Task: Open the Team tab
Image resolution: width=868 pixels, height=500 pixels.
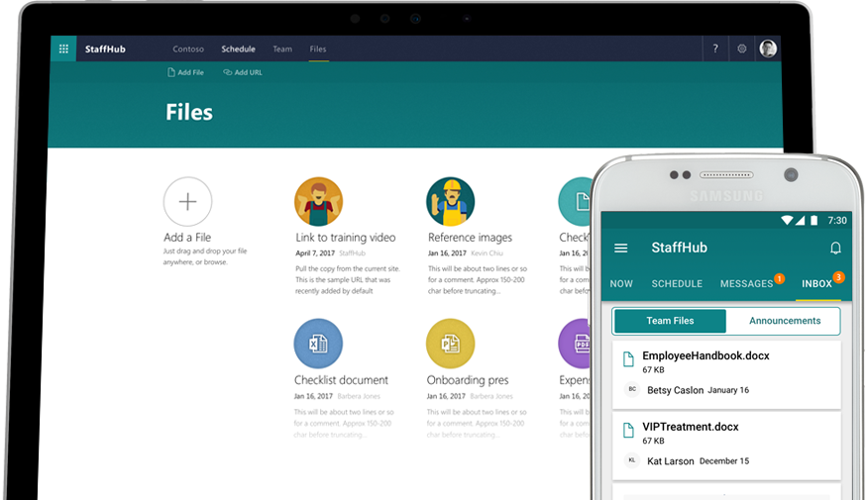Action: 282,49
